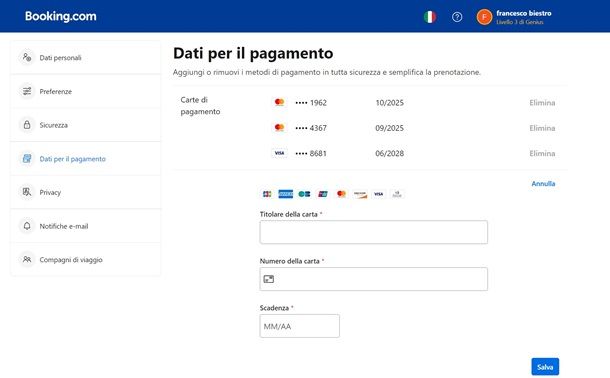Click the Salva button
The height and width of the screenshot is (378, 610).
click(x=545, y=367)
